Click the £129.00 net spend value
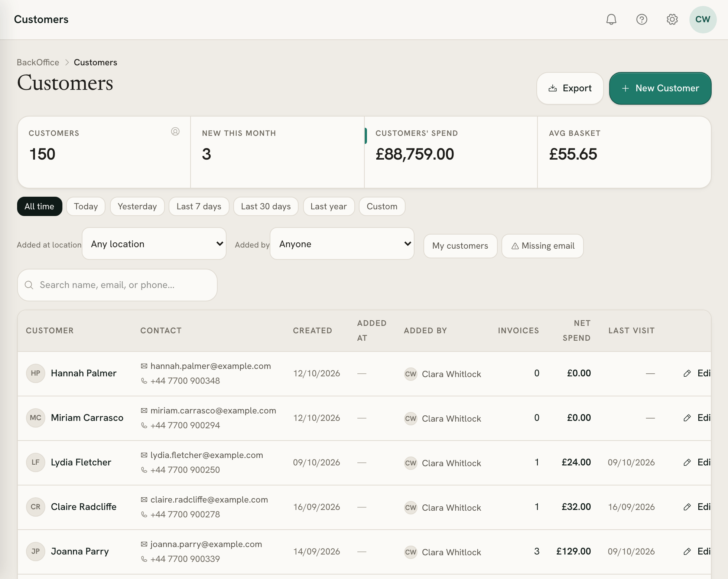The width and height of the screenshot is (728, 579). pyautogui.click(x=573, y=552)
